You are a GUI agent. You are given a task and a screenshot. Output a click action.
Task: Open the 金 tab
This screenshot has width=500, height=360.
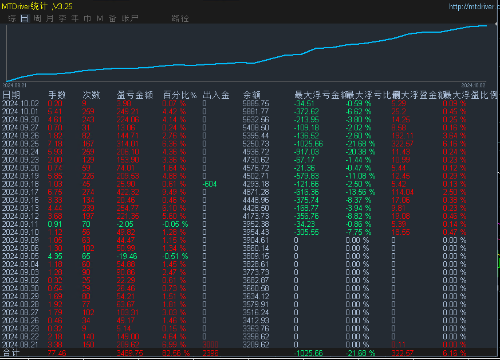pos(112,18)
